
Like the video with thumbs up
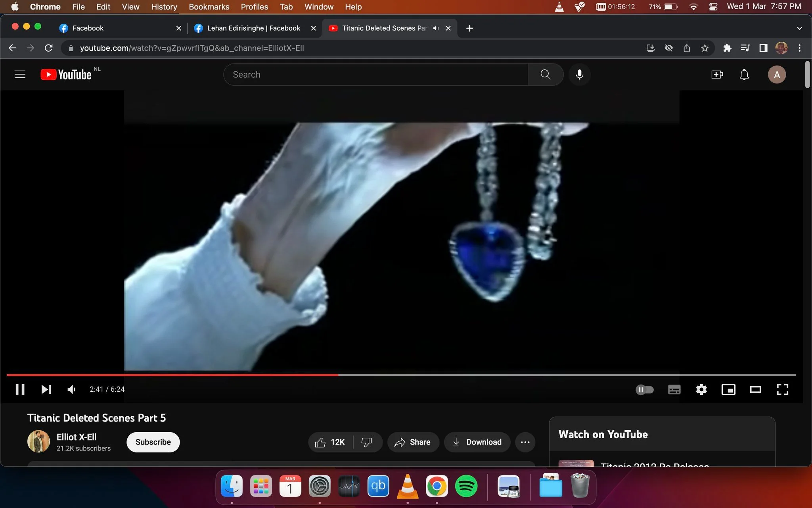330,442
